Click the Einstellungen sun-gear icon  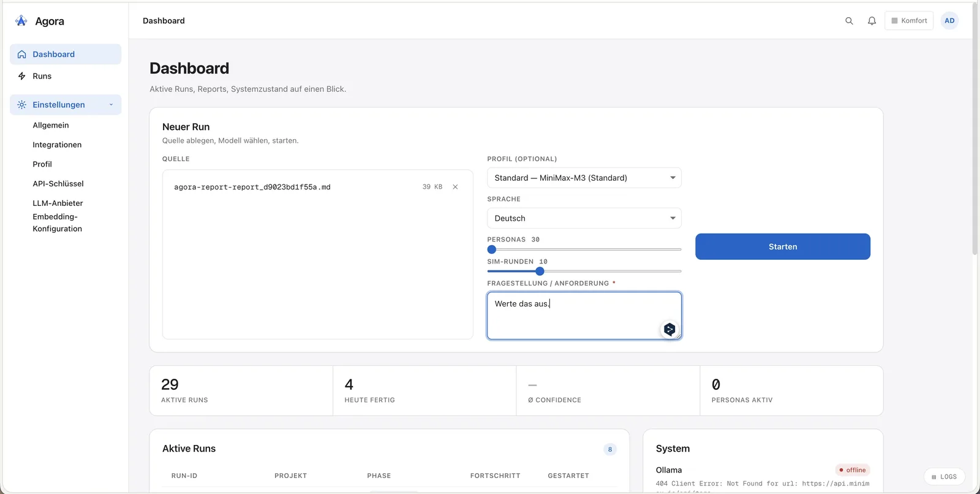(22, 105)
